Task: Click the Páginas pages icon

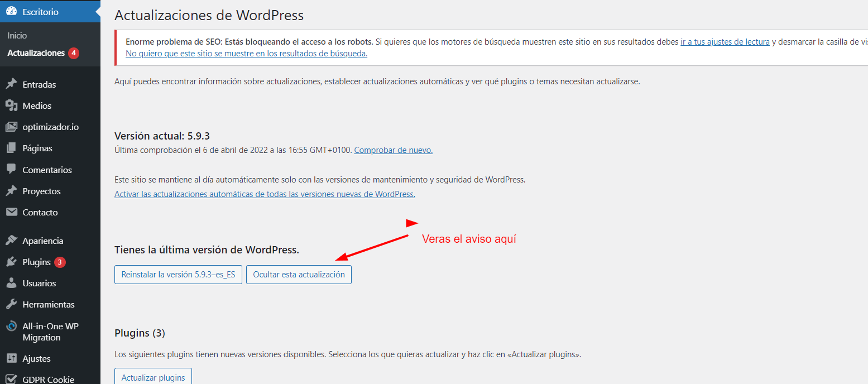Action: [x=11, y=148]
